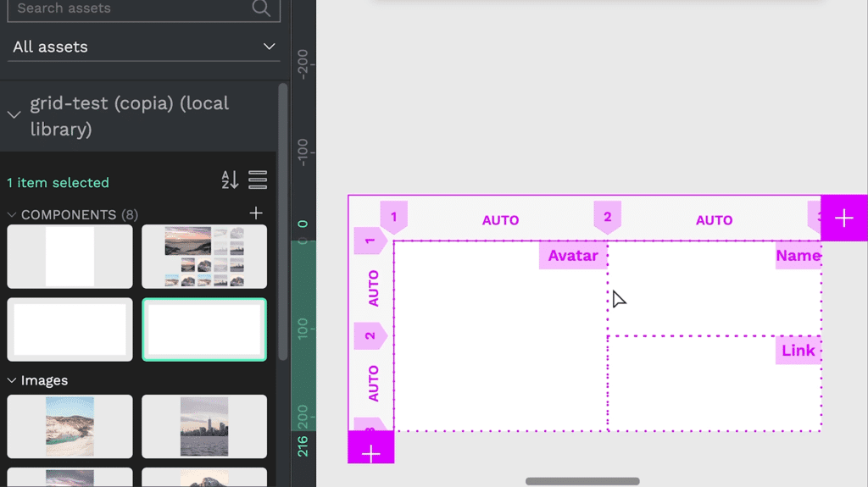Add grid column with top-right plus button
Viewport: 868px width, 487px height.
coord(843,219)
